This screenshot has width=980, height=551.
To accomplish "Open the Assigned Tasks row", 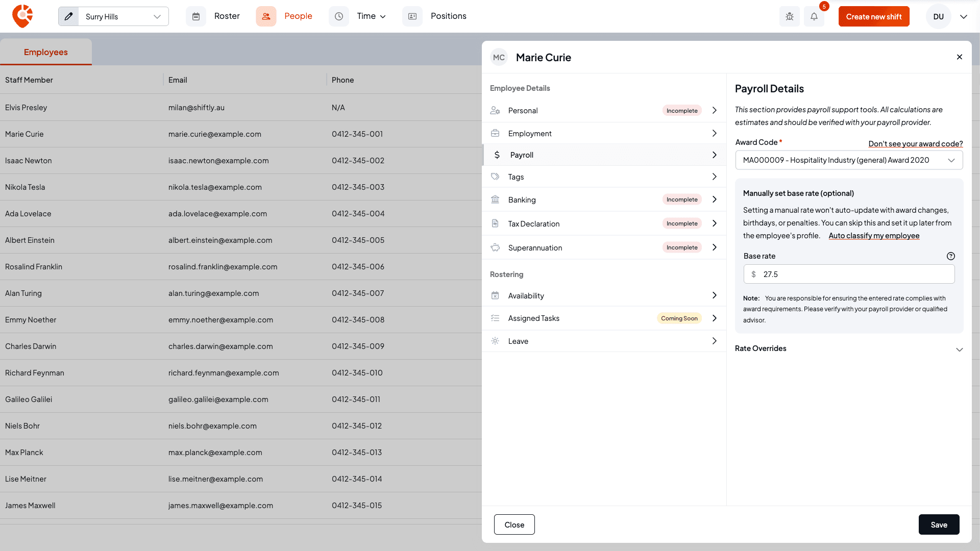I will coord(604,318).
